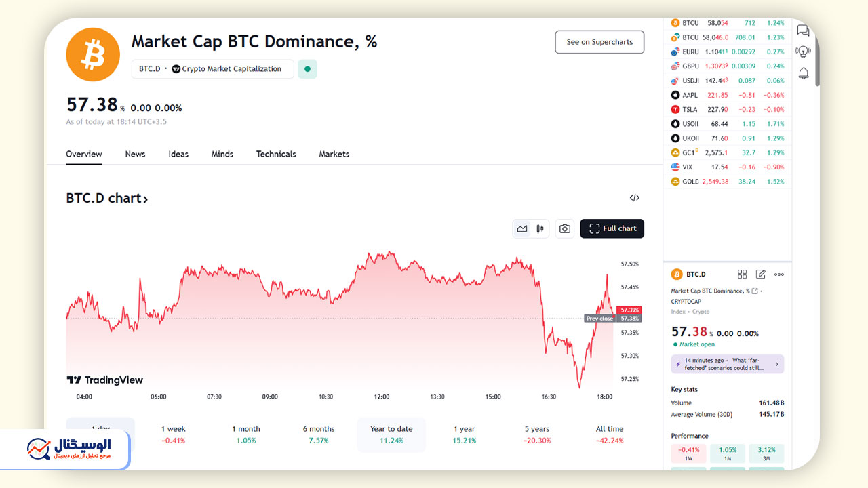Click the page's vertical scrollbar thumb
Image resolution: width=868 pixels, height=488 pixels.
tap(817, 61)
